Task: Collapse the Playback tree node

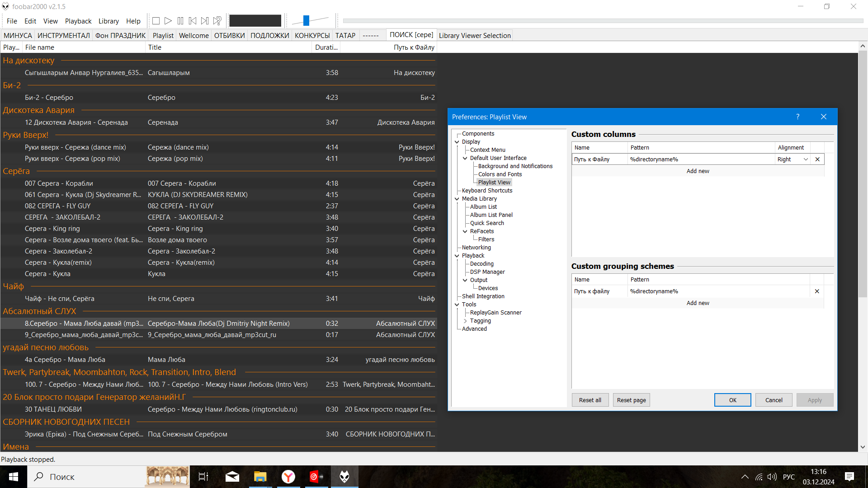Action: coord(457,256)
